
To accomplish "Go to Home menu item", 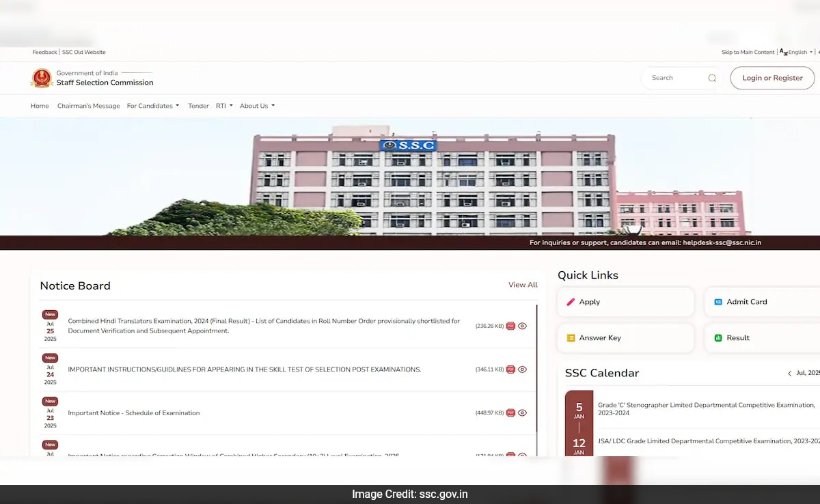I will pos(40,106).
